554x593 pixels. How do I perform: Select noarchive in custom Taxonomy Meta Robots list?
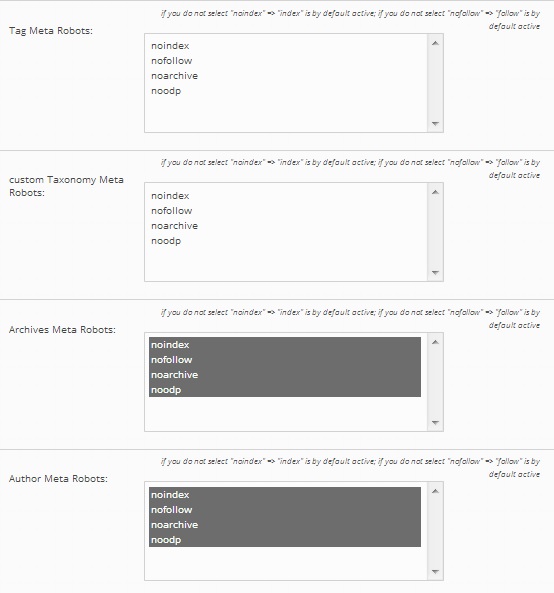click(x=285, y=226)
